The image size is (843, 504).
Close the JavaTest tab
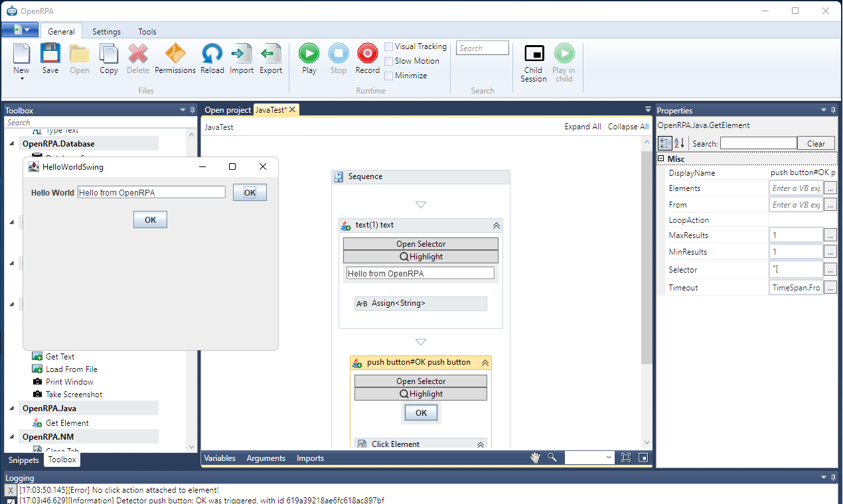tap(293, 109)
